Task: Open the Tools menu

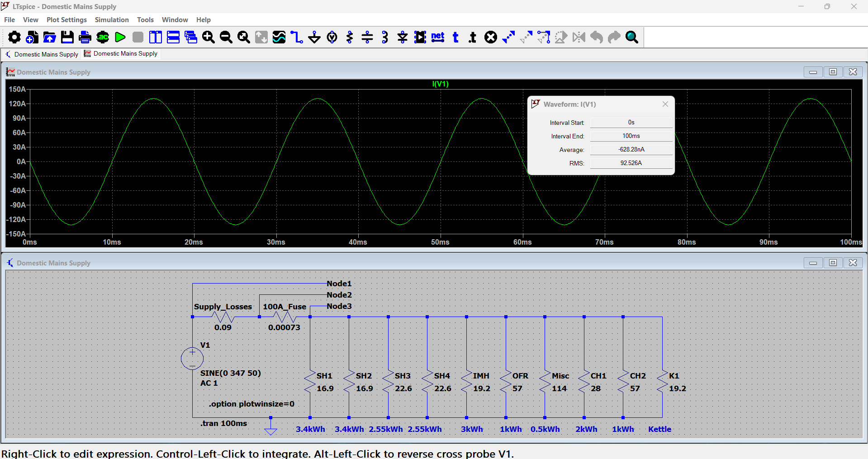Action: coord(145,20)
